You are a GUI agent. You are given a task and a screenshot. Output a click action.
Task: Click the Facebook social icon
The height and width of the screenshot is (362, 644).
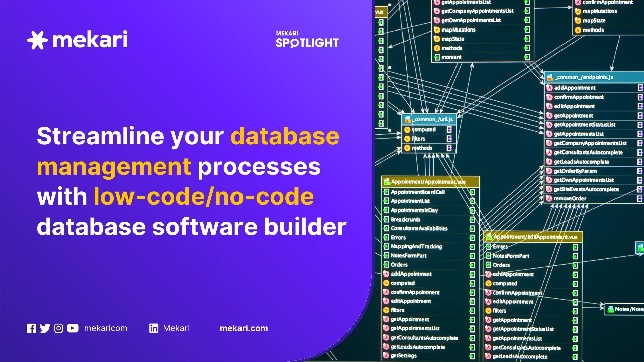[31, 328]
